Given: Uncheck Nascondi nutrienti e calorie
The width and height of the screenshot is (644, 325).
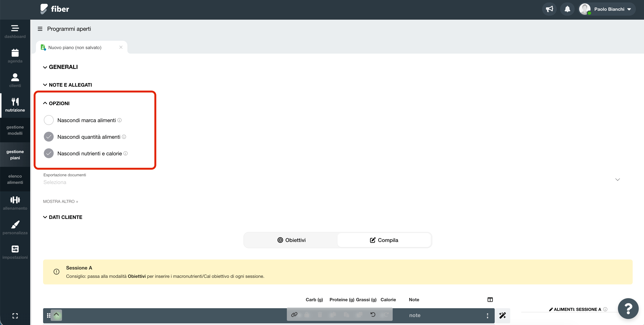Looking at the screenshot, I should tap(49, 153).
